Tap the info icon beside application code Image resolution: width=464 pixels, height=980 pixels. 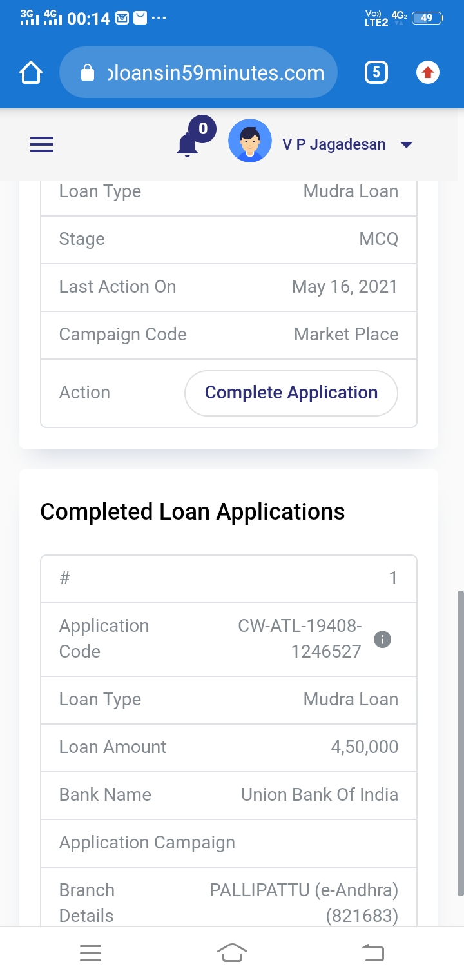click(x=383, y=640)
